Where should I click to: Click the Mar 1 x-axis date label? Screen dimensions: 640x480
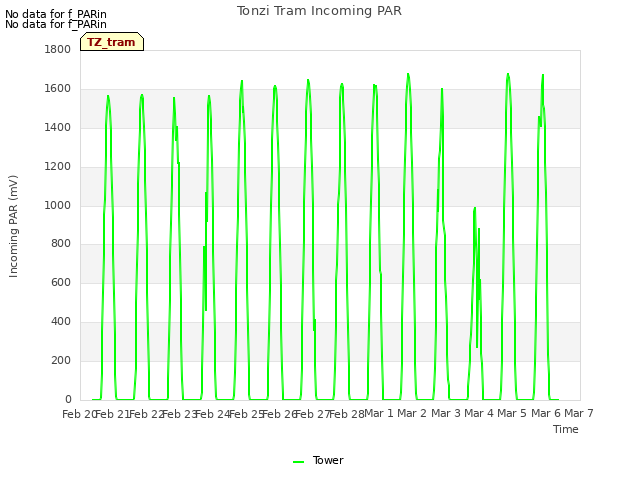(378, 413)
